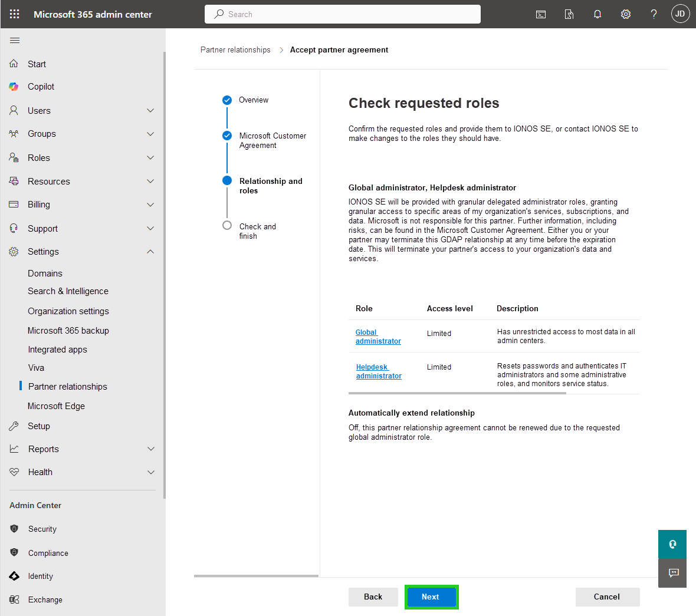Screen dimensions: 696x616
Task: Click inside the Search field
Action: (342, 14)
